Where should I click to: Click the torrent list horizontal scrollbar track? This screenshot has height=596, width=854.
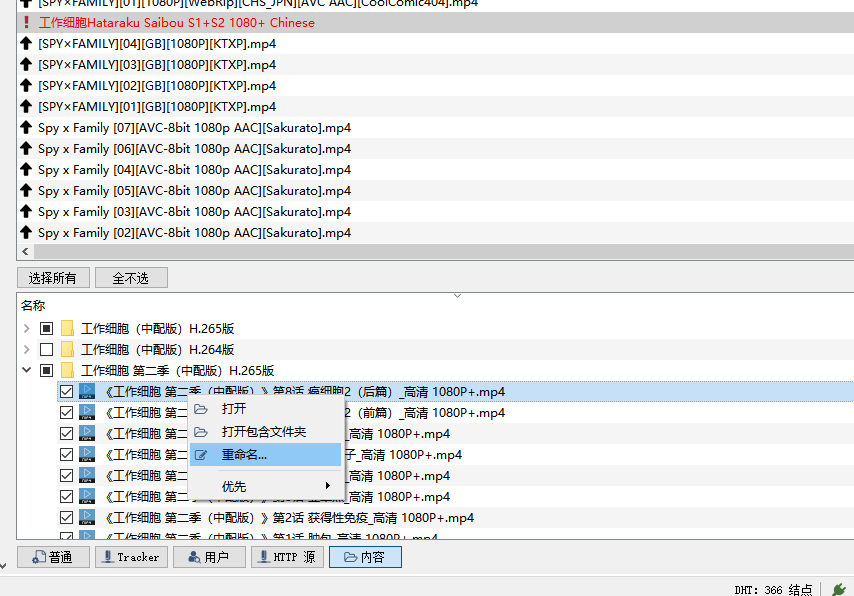click(443, 251)
